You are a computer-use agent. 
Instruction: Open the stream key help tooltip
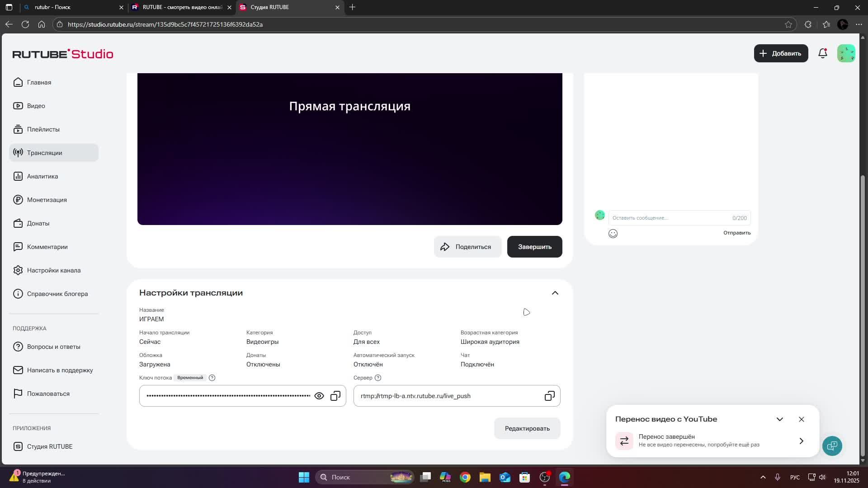212,378
